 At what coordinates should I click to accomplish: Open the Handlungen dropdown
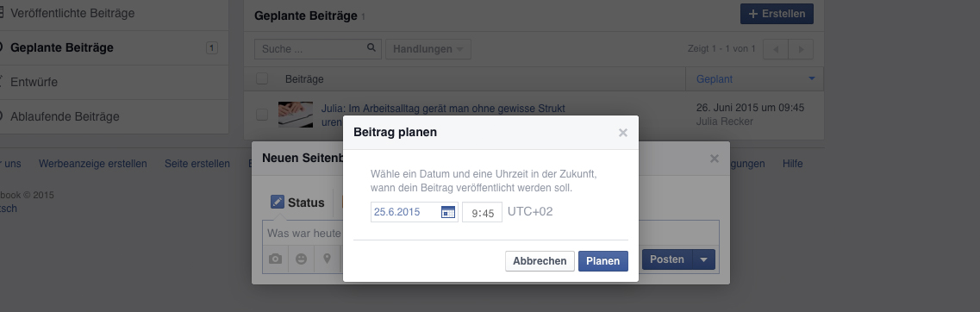[x=428, y=49]
